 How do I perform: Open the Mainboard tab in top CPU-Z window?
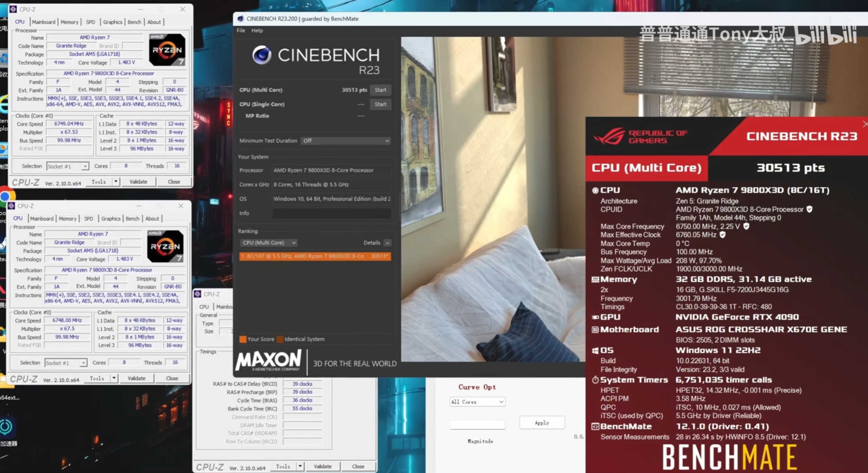click(43, 22)
